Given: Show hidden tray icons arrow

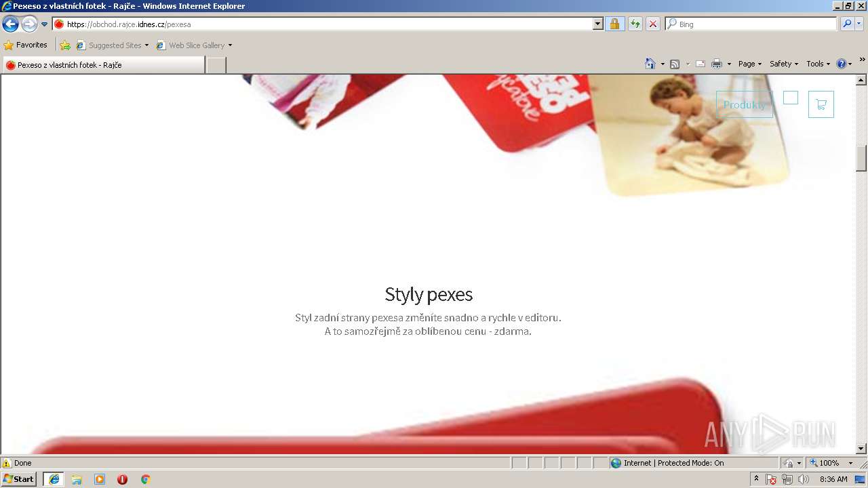Looking at the screenshot, I should pos(756,479).
